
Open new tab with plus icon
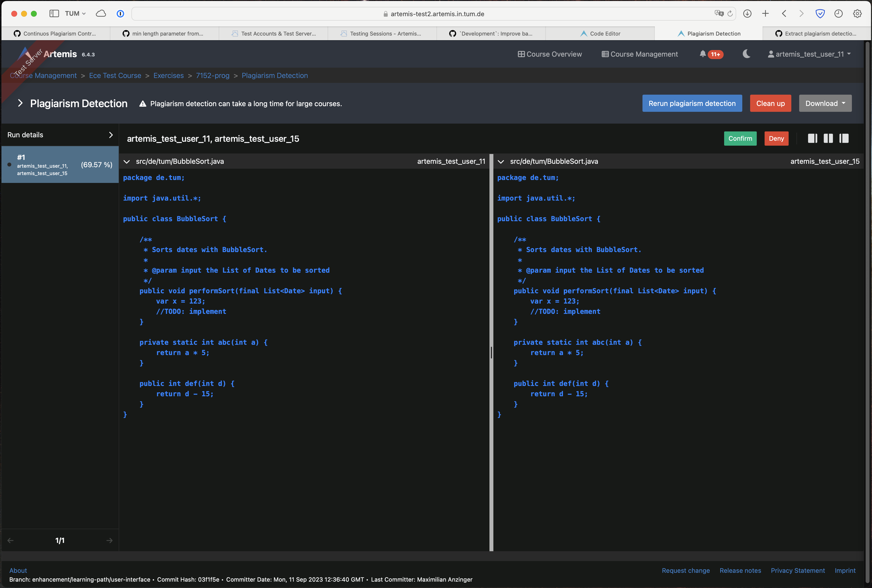click(766, 13)
